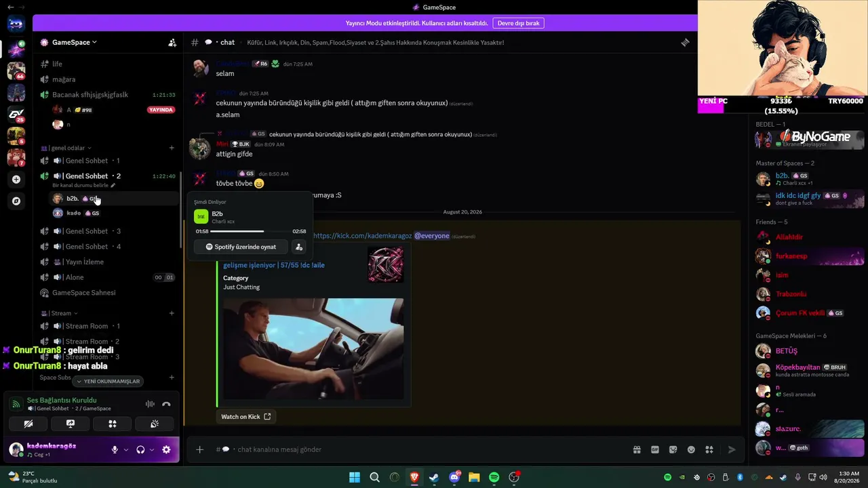Open the server with the 66 badge

pyautogui.click(x=16, y=70)
